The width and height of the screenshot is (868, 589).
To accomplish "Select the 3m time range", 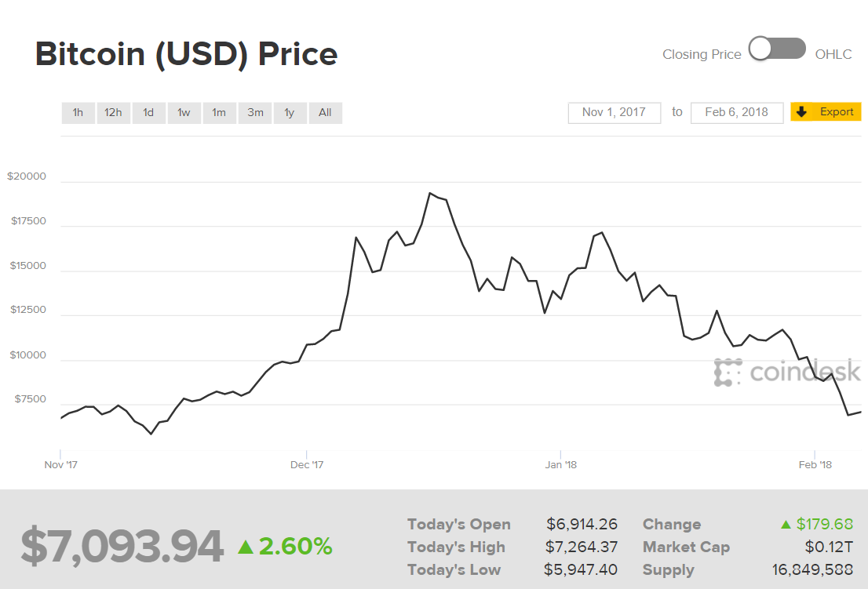I will point(254,112).
